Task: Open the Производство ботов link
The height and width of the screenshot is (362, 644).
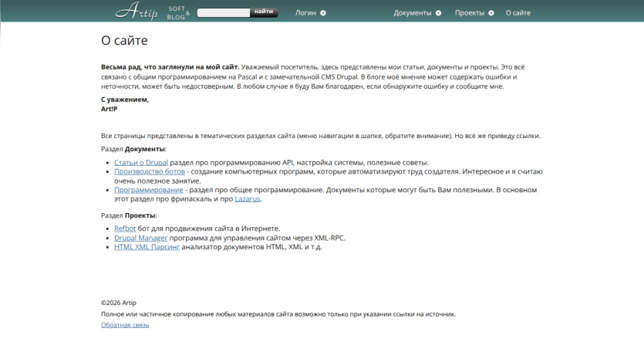Action: coord(150,171)
